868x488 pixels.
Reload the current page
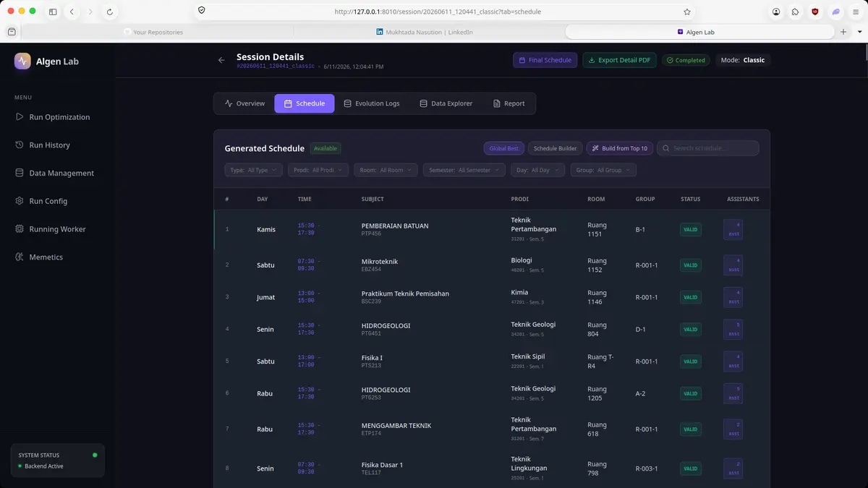coord(109,12)
